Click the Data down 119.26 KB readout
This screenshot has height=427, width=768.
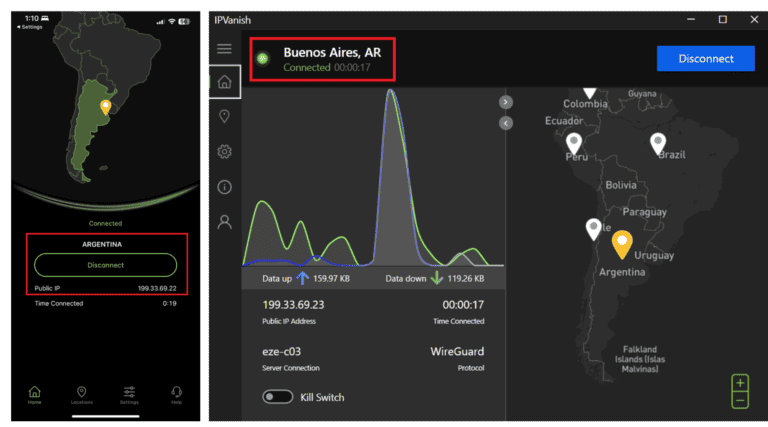click(x=434, y=279)
